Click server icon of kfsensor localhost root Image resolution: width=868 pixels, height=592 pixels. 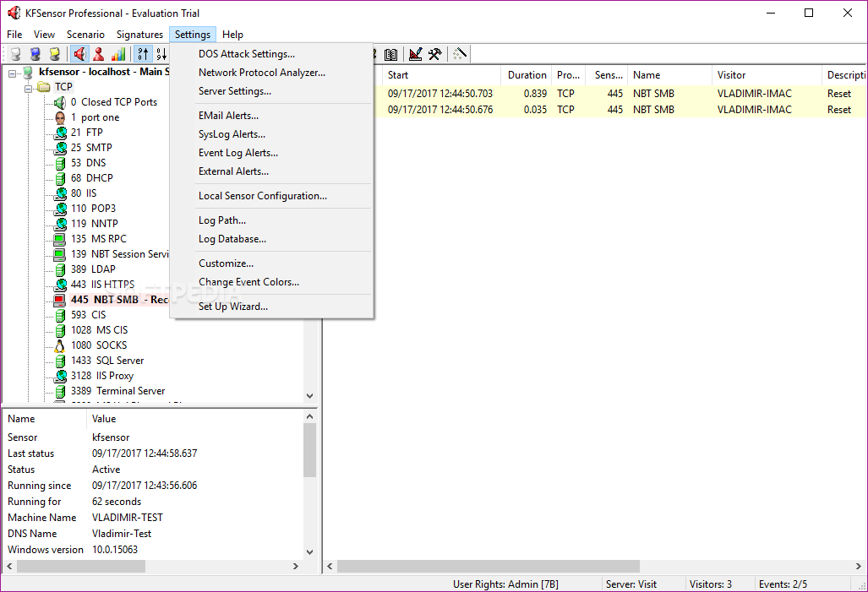point(27,73)
